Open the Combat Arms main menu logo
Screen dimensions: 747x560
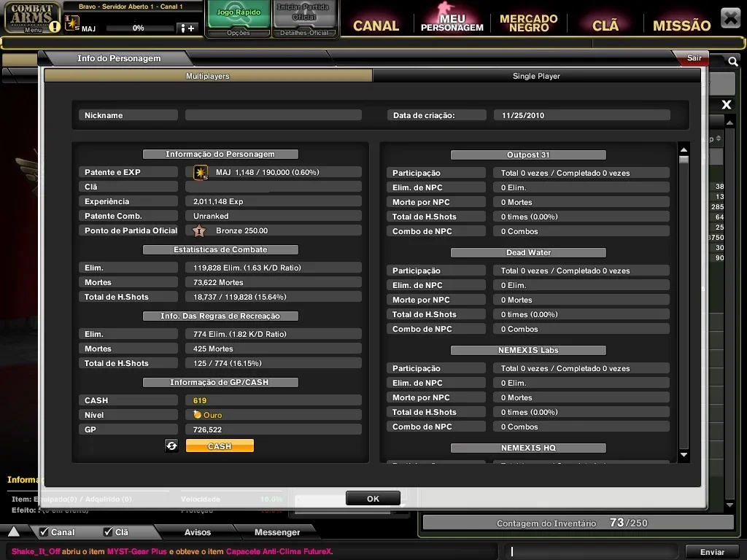(31, 17)
